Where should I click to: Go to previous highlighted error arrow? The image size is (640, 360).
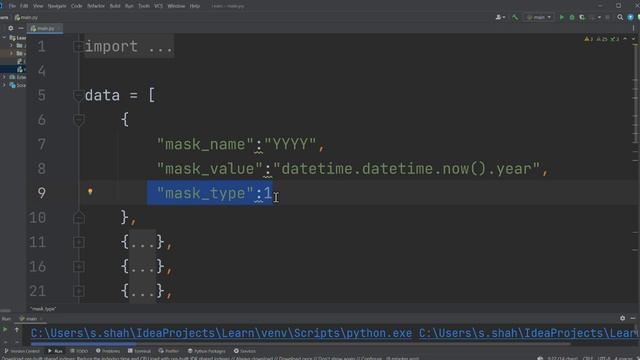click(625, 39)
